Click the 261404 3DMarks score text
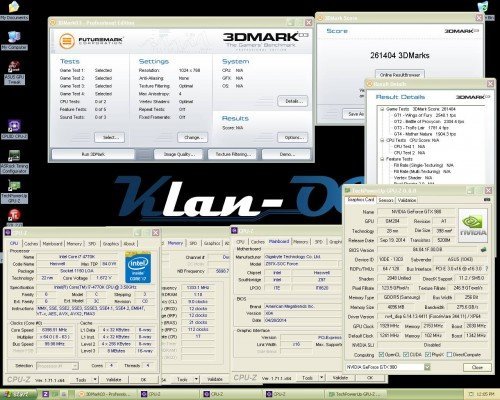Image resolution: width=500 pixels, height=400 pixels. (x=400, y=55)
